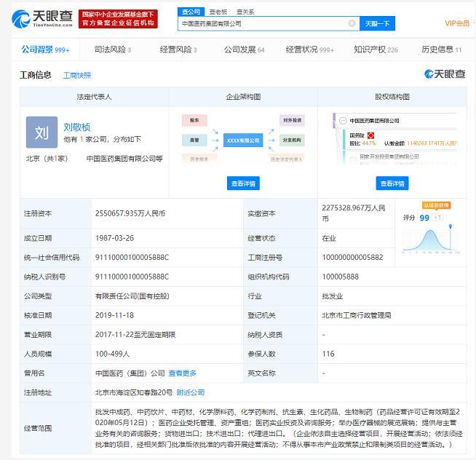The height and width of the screenshot is (460, 476).
Task: Click 查看详情 under 股权结构图
Action: tap(392, 183)
